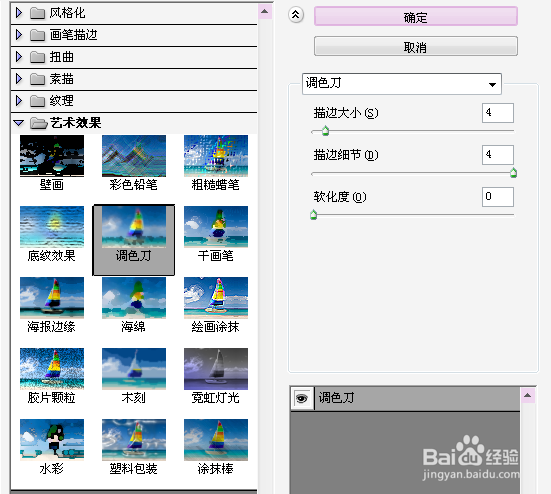The image size is (551, 494).
Task: Click the 描边细节 slider handle
Action: (513, 173)
